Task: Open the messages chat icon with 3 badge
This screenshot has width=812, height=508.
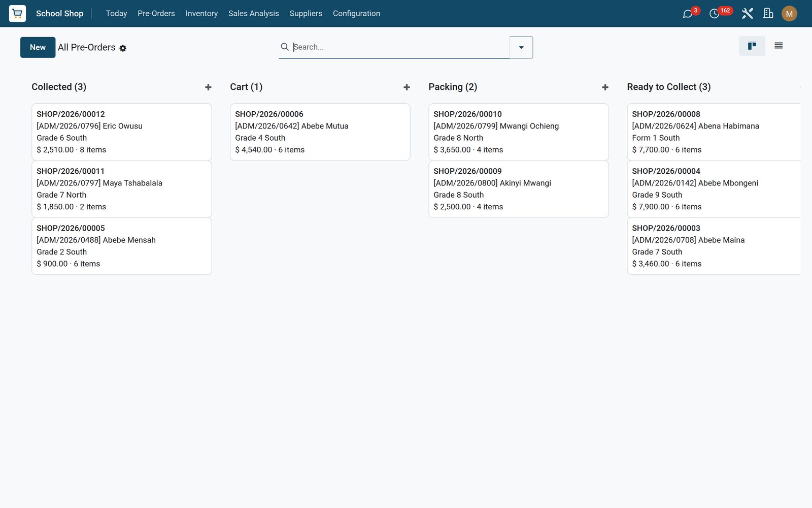Action: coord(688,14)
